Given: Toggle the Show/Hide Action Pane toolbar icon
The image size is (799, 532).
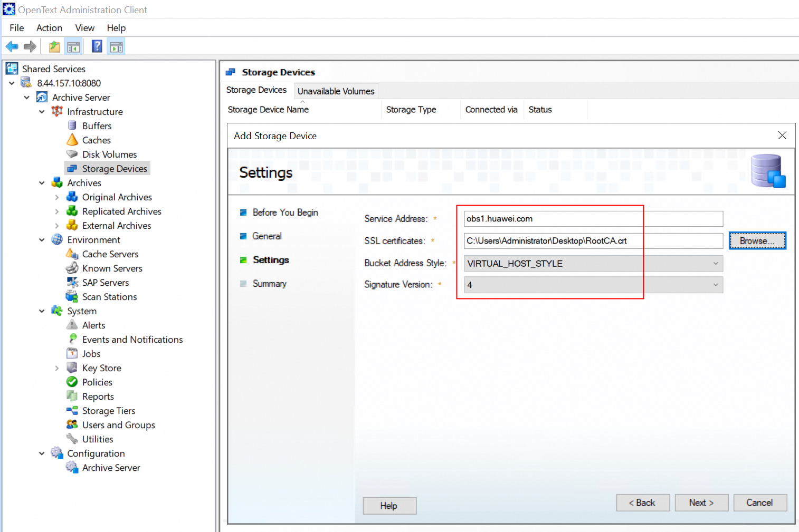Looking at the screenshot, I should pyautogui.click(x=116, y=47).
